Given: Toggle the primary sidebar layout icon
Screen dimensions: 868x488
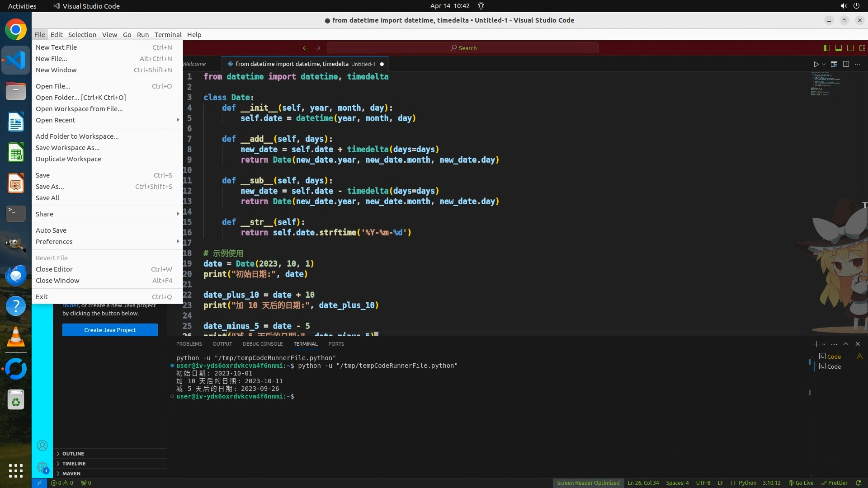Looking at the screenshot, I should pos(826,48).
